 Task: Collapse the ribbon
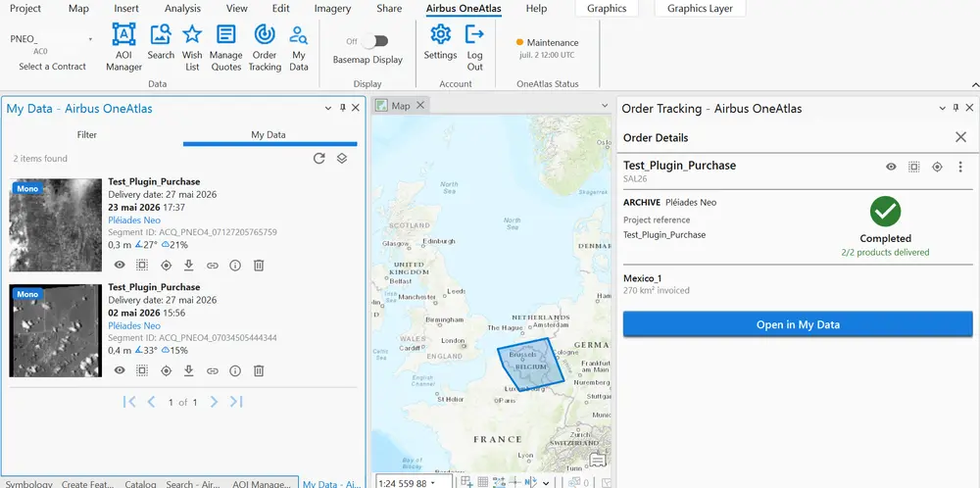pos(974,84)
